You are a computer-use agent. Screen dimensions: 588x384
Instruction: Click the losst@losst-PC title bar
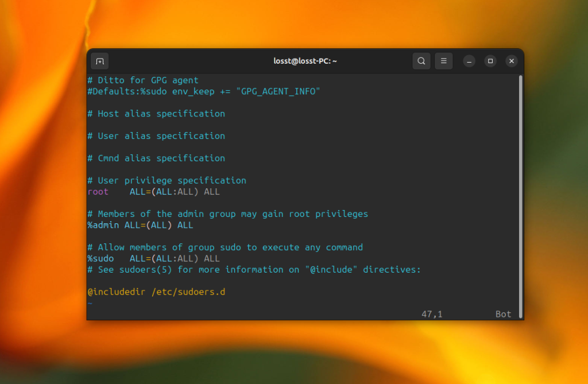coord(305,61)
